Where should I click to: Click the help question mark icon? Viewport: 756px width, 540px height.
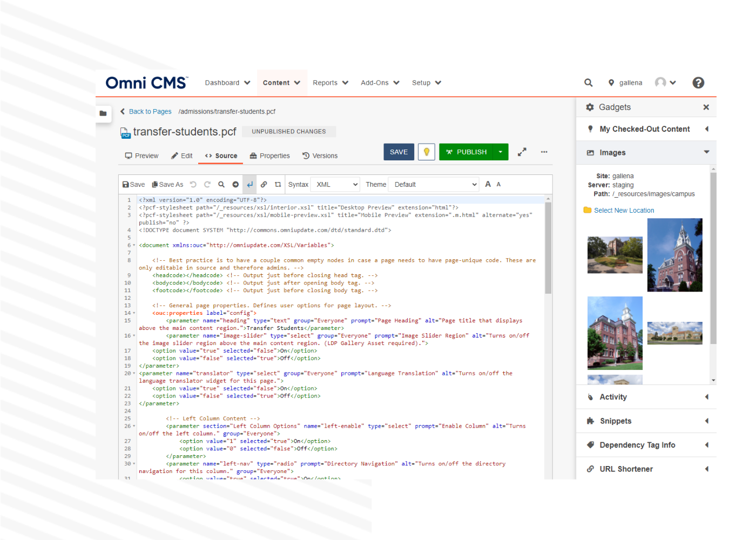coord(698,83)
